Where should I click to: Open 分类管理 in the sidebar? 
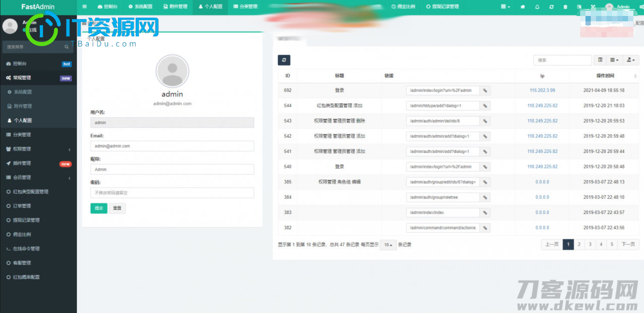click(38, 135)
